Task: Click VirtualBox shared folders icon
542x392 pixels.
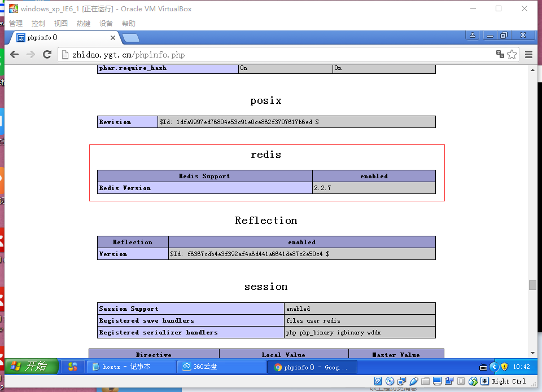Action: click(426, 381)
